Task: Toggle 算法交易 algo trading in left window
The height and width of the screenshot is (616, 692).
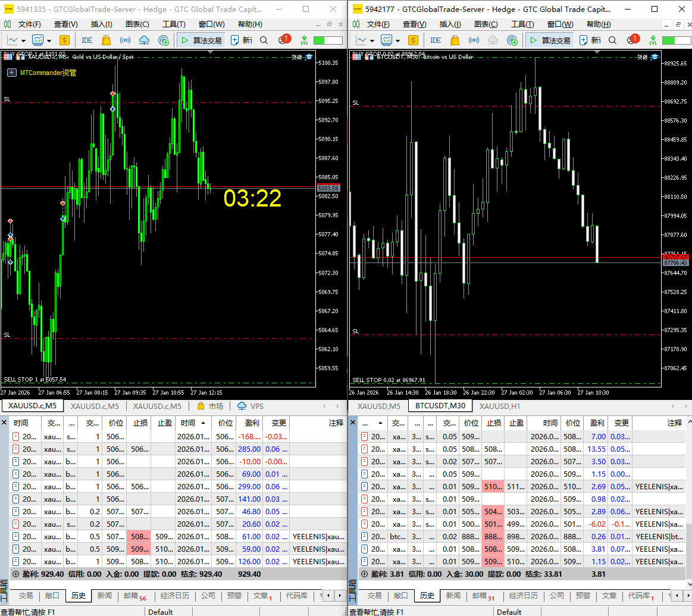Action: (202, 40)
